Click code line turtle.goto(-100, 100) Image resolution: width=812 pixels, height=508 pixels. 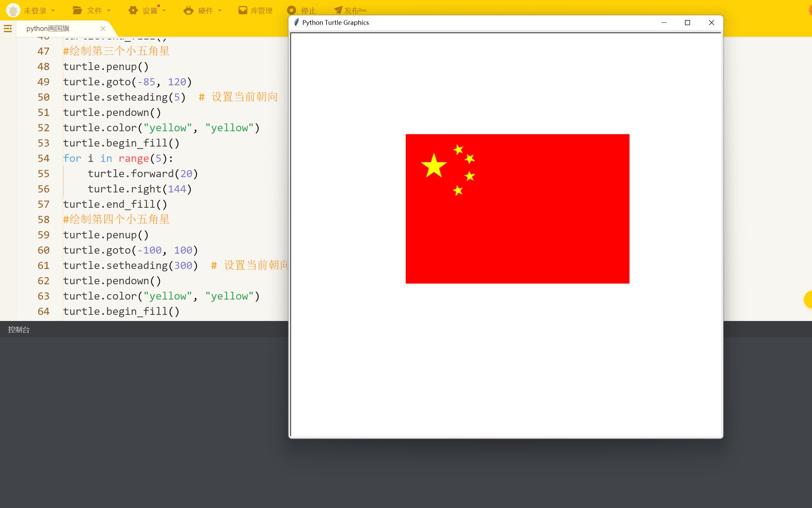pos(131,250)
